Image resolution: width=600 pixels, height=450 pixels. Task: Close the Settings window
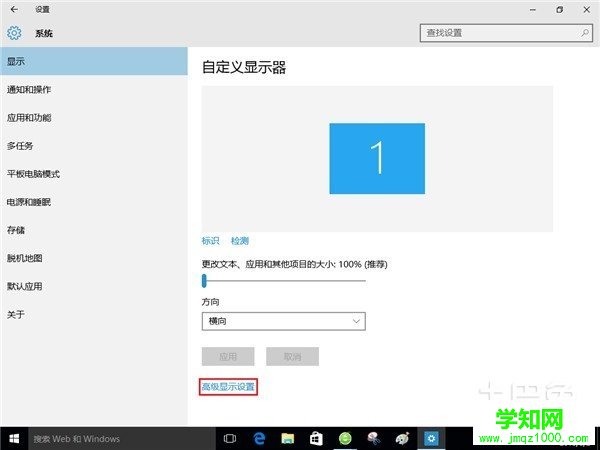point(586,10)
